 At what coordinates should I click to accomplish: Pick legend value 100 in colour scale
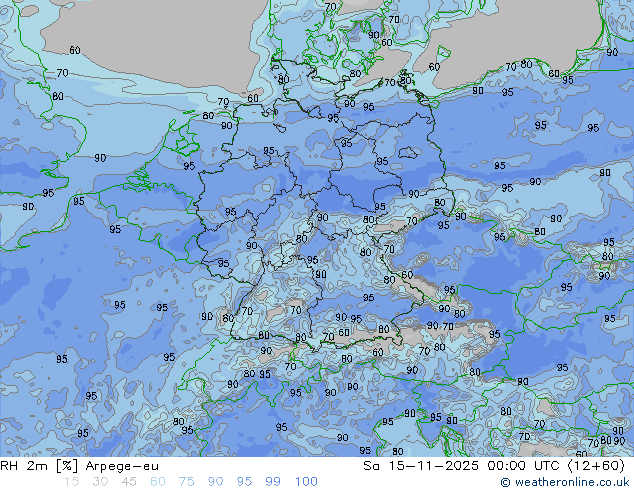click(x=306, y=482)
